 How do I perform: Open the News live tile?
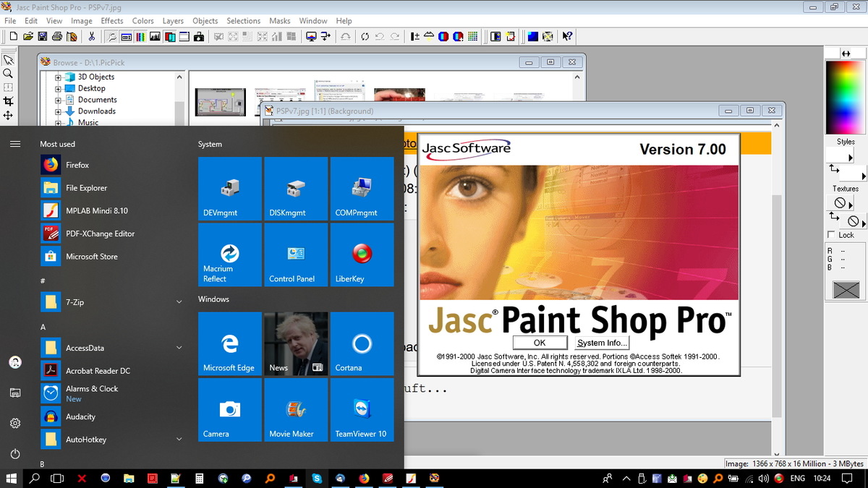tap(296, 344)
